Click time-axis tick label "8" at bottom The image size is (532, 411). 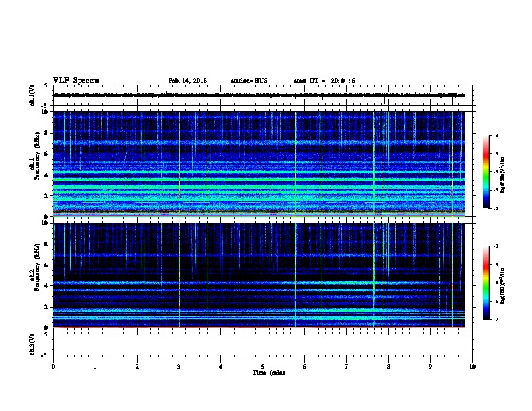[388, 367]
